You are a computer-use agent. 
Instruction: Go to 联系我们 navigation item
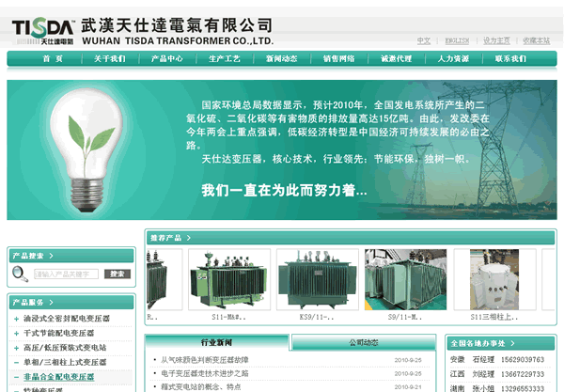[510, 58]
